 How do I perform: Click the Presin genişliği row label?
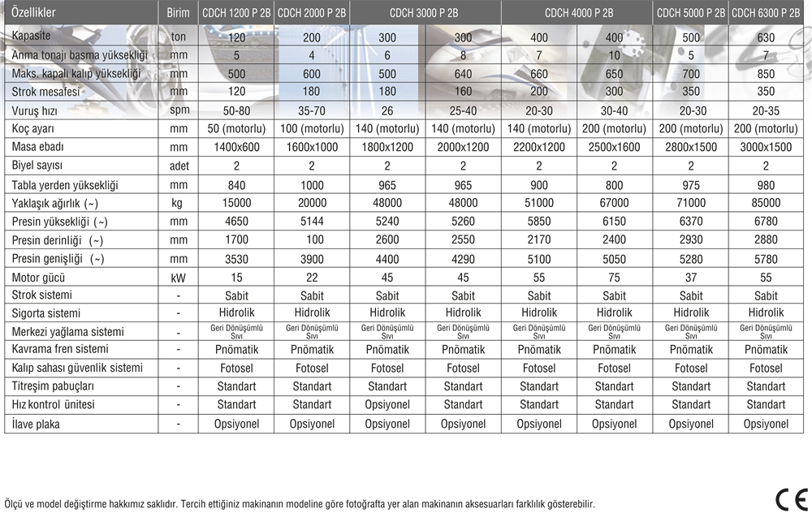click(x=58, y=259)
